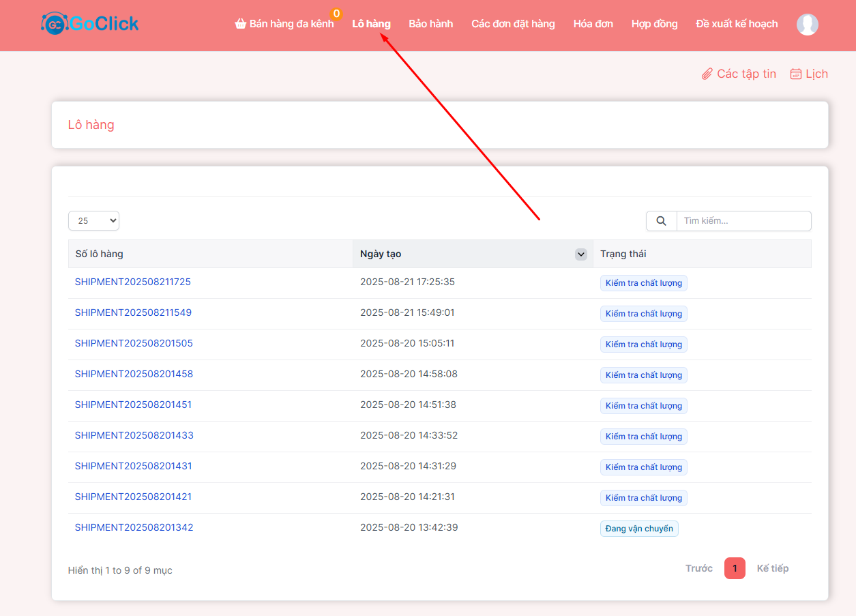The image size is (856, 616).
Task: Open shipment SHIPMENT202508201431
Action: click(134, 466)
